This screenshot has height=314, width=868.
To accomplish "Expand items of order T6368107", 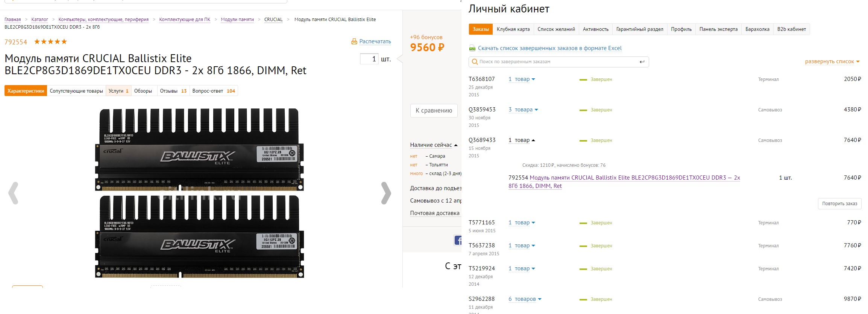I will pyautogui.click(x=522, y=79).
